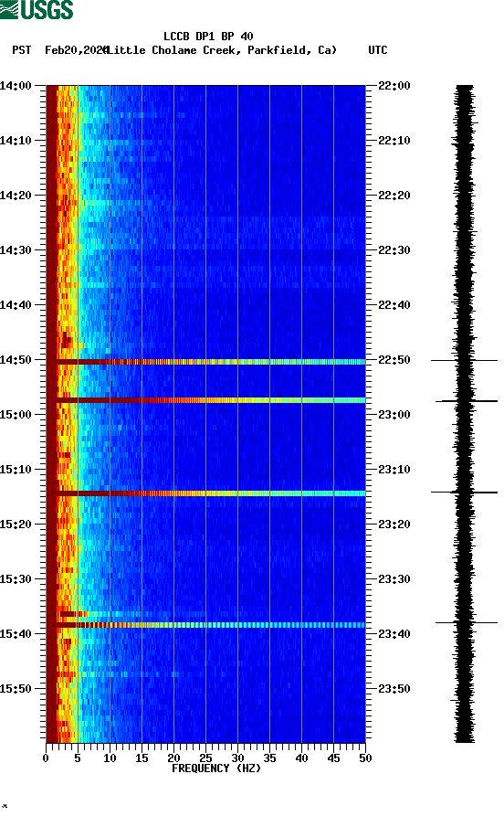The image size is (504, 816).
Task: Click the 15 Hz frequency axis label
Action: click(x=142, y=758)
